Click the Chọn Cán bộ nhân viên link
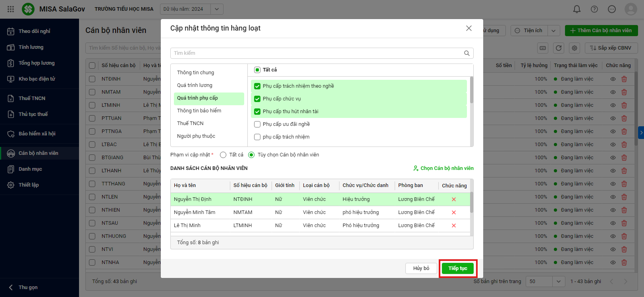 pyautogui.click(x=443, y=168)
